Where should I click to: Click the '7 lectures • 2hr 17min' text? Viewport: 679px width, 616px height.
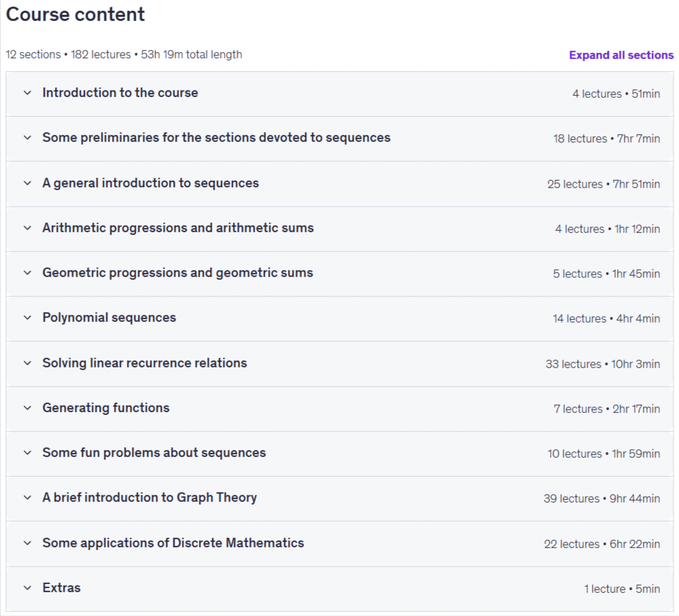(606, 410)
